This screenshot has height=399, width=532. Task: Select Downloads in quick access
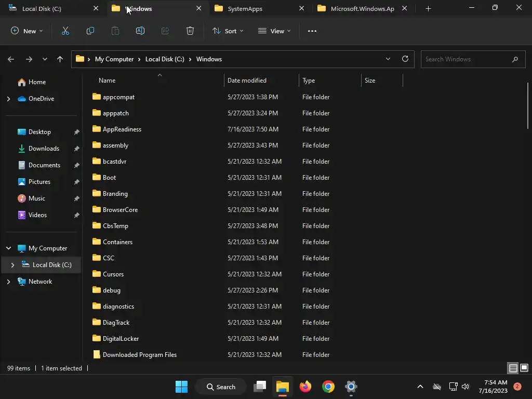coord(44,149)
